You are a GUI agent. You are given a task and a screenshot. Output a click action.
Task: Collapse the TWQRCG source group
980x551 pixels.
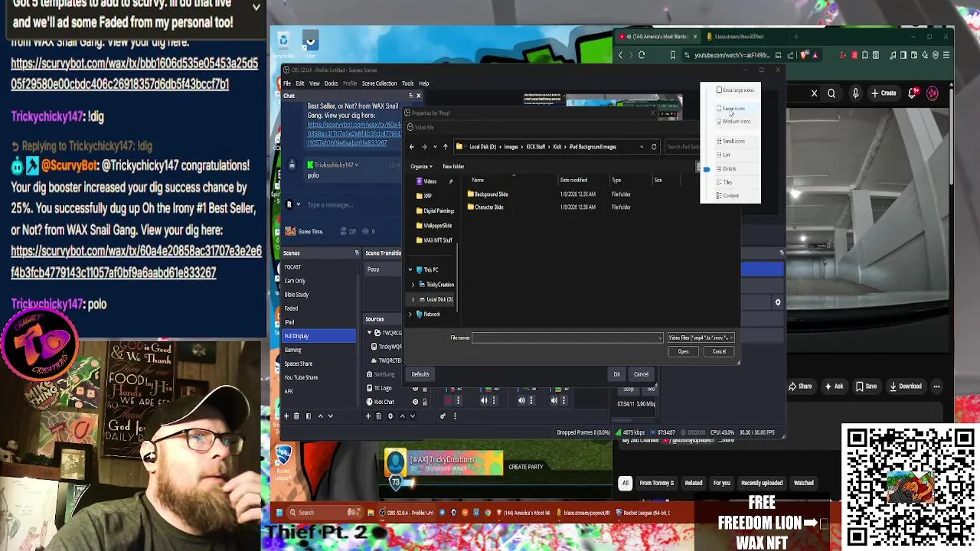click(x=369, y=333)
